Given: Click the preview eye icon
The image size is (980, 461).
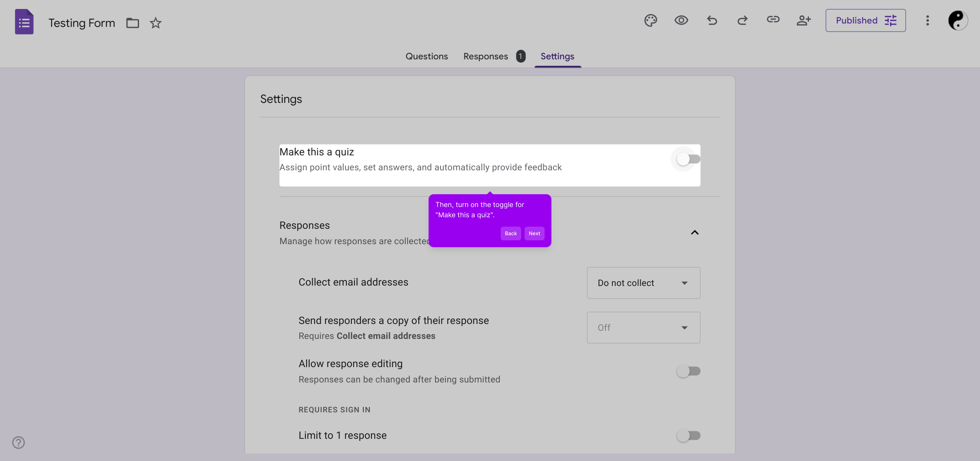Looking at the screenshot, I should (681, 20).
